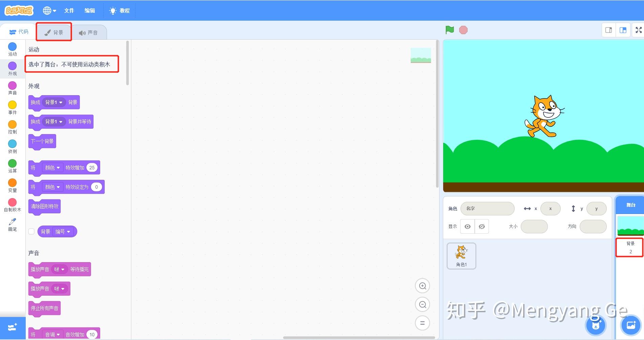Click the 下一个背景 block
This screenshot has height=340, width=644.
[42, 141]
